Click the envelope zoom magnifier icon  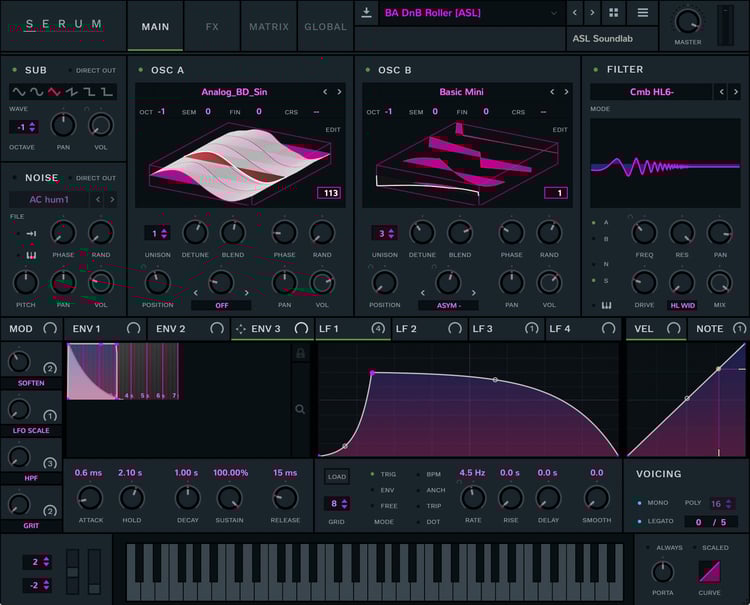[x=300, y=409]
